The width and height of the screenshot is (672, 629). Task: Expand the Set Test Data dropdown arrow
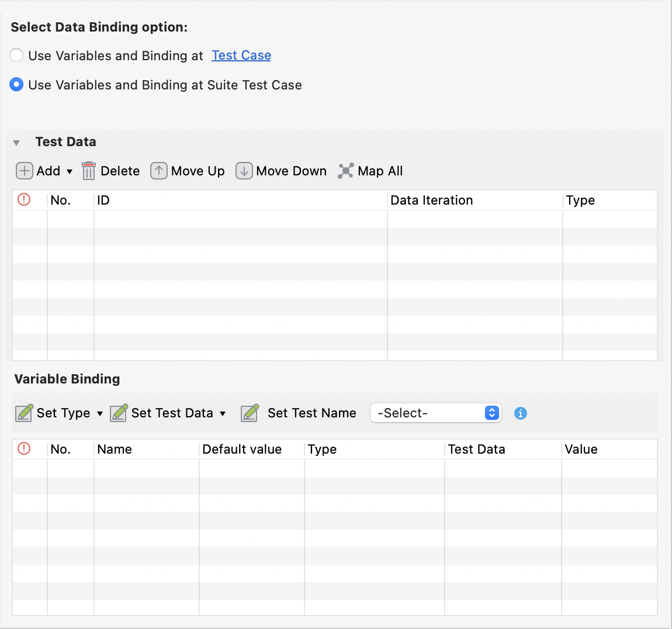pyautogui.click(x=223, y=413)
